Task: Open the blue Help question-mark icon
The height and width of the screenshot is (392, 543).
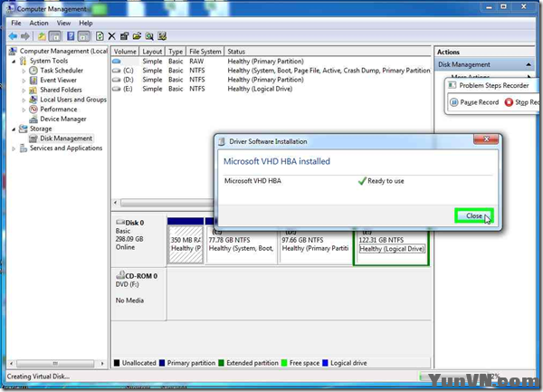Action: pos(71,36)
